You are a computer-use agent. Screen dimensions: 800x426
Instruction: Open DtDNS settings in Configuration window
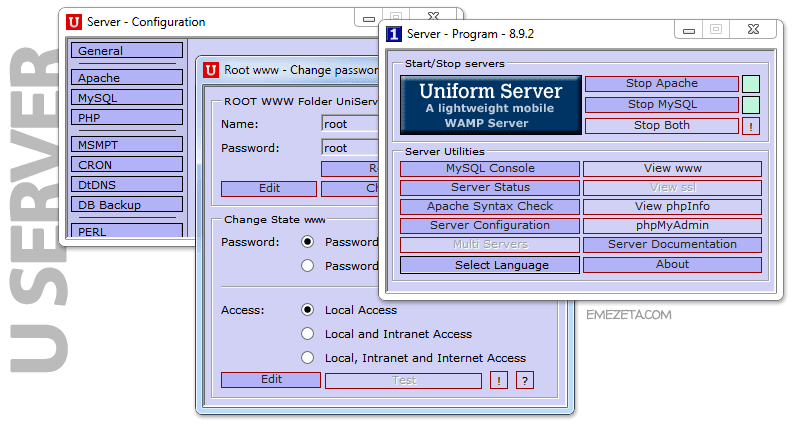click(x=127, y=184)
